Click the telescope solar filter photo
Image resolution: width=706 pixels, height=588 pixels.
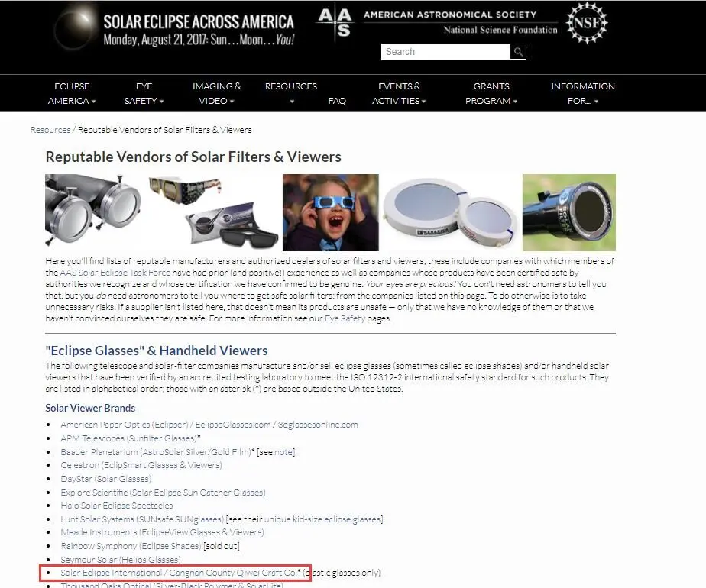[569, 212]
